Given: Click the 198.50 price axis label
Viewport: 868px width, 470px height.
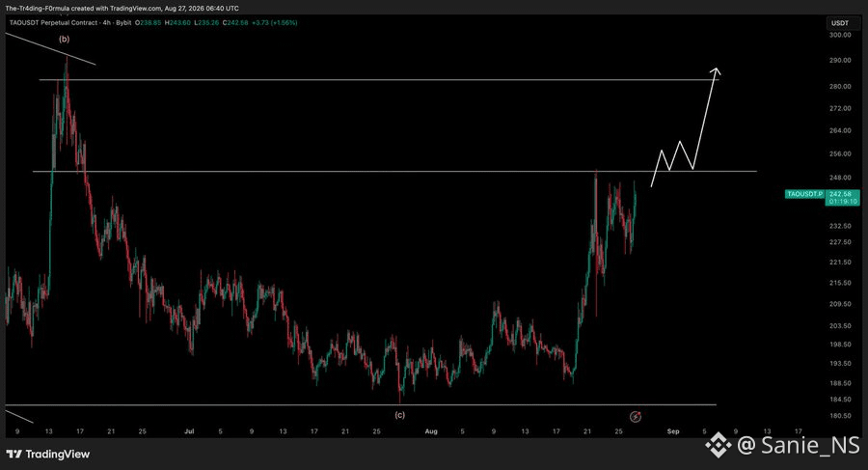Looking at the screenshot, I should click(x=840, y=345).
